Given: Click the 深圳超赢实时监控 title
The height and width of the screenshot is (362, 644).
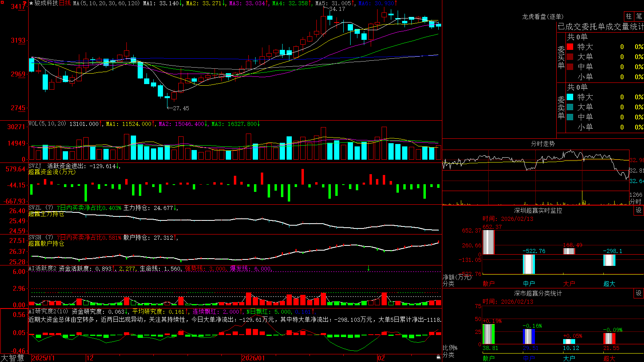Looking at the screenshot, I should click(538, 210).
